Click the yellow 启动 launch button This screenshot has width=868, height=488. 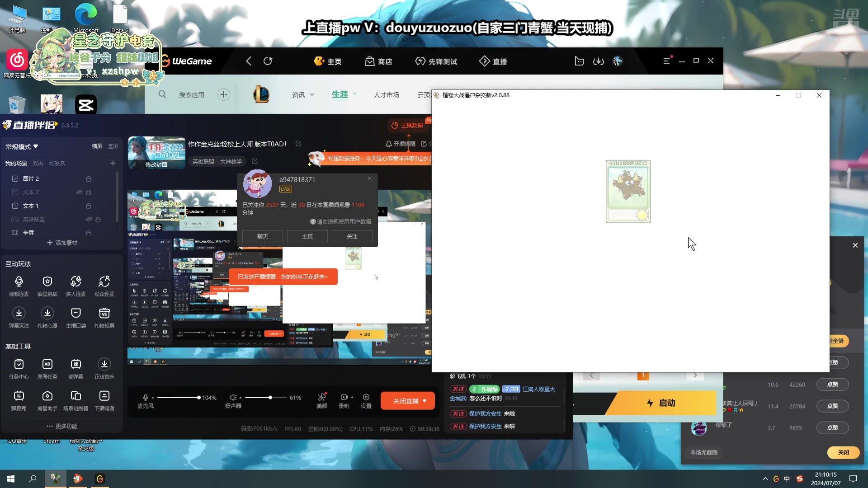pyautogui.click(x=661, y=403)
